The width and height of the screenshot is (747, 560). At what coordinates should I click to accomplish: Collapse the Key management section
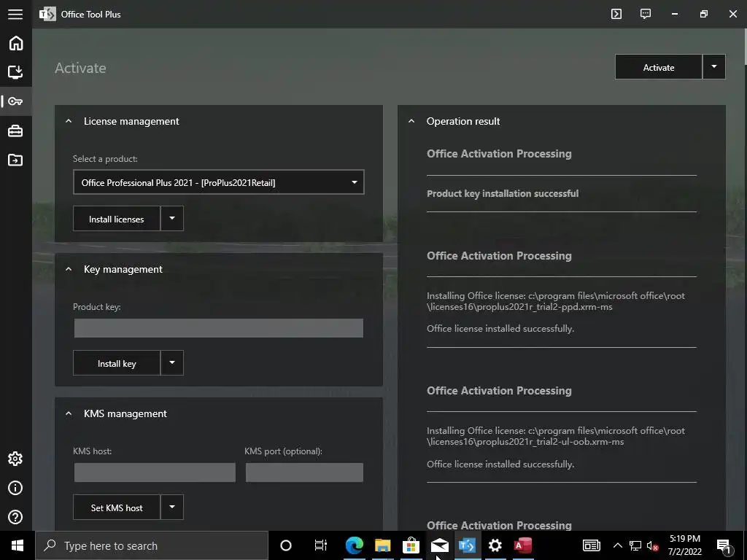point(69,269)
